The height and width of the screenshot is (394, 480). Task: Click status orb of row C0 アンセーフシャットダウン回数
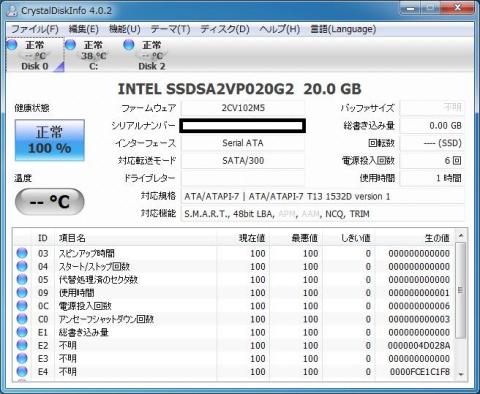pos(22,319)
